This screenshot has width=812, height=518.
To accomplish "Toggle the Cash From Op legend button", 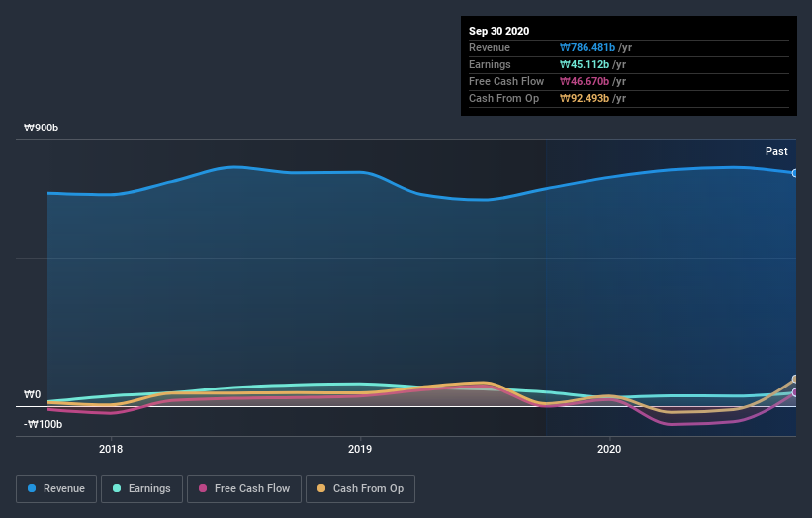I will click(360, 489).
